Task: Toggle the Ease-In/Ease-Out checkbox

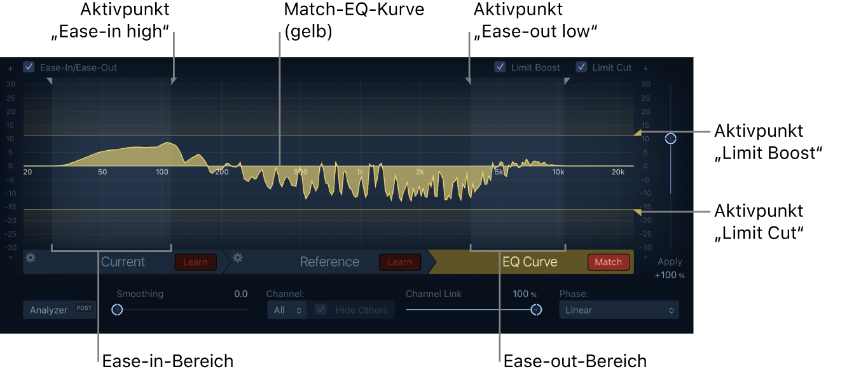Action: click(x=28, y=66)
